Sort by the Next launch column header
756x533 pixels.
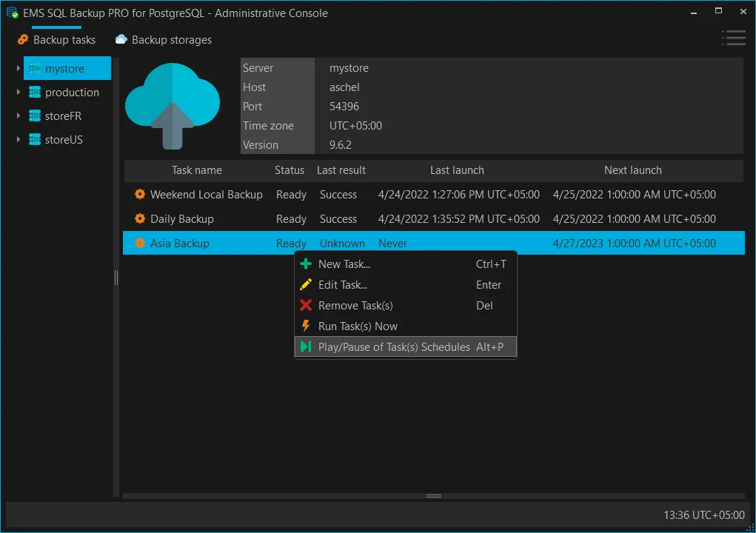pos(632,170)
